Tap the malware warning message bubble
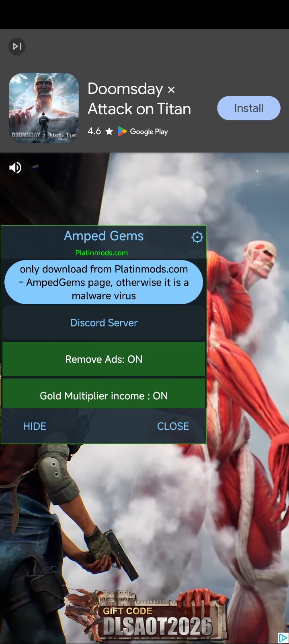The width and height of the screenshot is (289, 644). click(104, 282)
